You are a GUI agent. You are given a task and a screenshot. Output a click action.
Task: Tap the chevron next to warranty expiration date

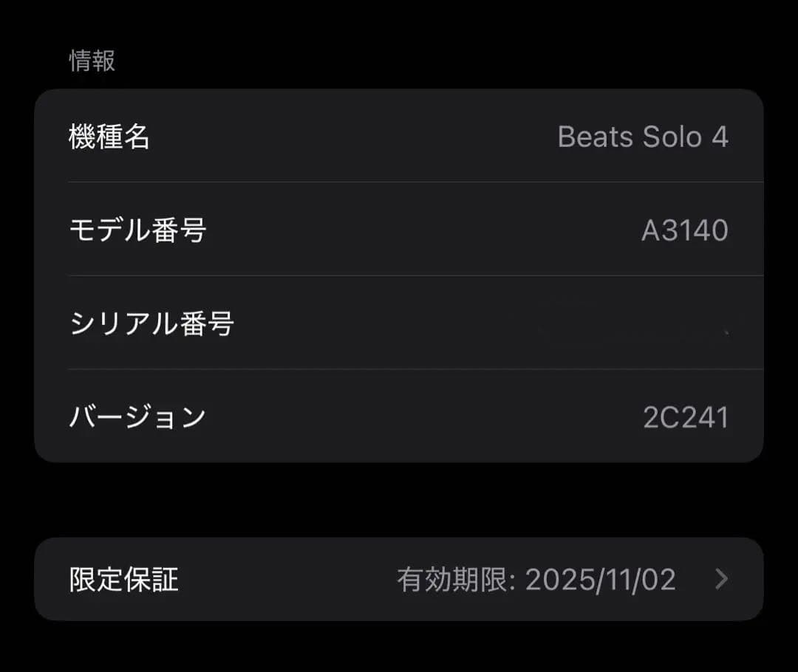point(720,579)
